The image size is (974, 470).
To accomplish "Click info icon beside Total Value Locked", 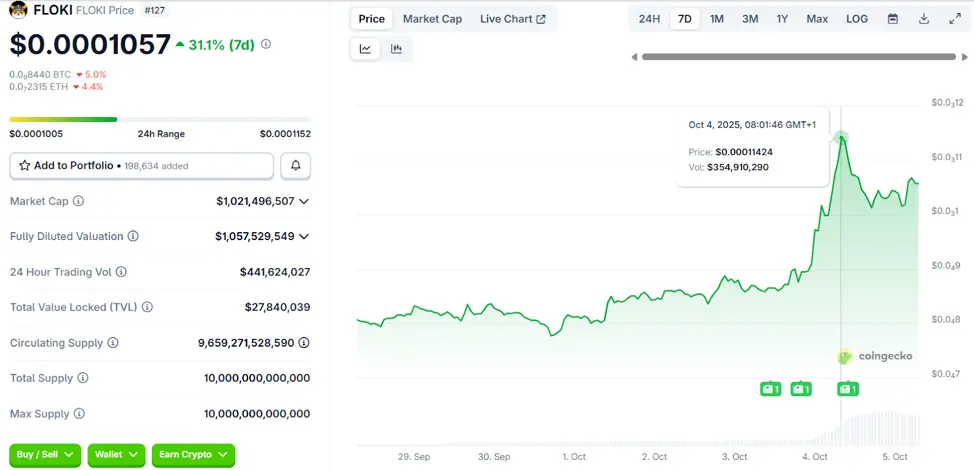I will click(x=145, y=307).
